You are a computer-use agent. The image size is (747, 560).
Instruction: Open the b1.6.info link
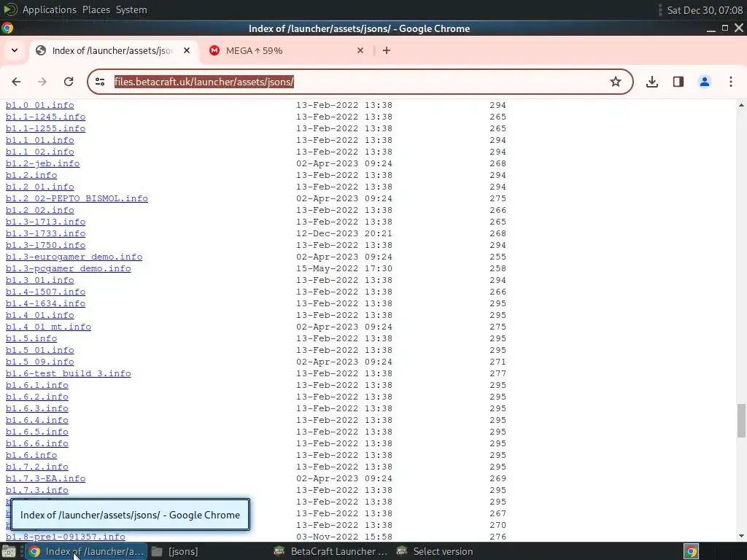click(31, 455)
